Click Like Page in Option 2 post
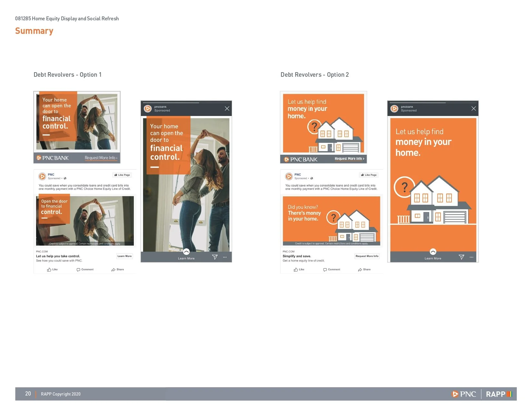Viewport: 532px width, 411px height. [369, 175]
